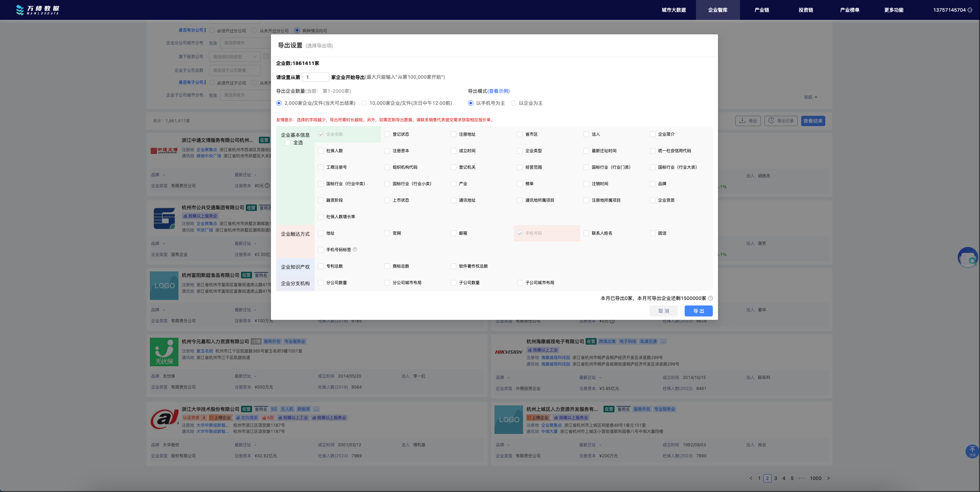This screenshot has width=980, height=492.
Task: Click the Hikvision company logo
Action: coord(508,352)
